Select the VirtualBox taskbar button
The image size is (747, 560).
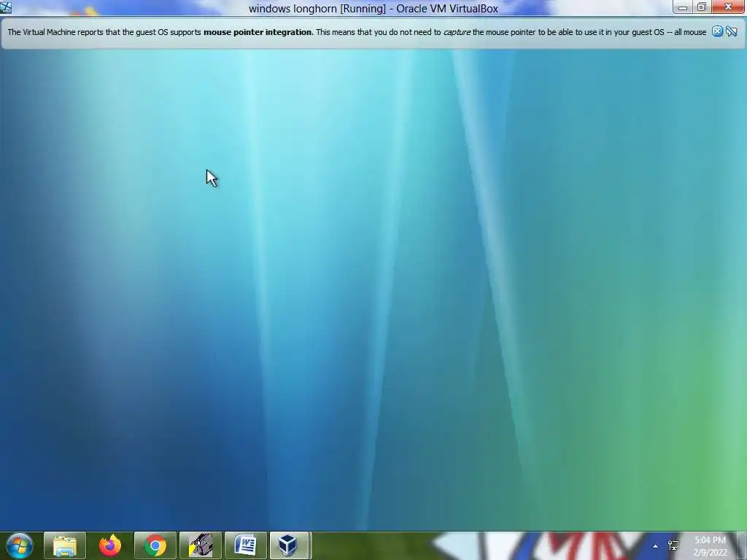tap(290, 545)
